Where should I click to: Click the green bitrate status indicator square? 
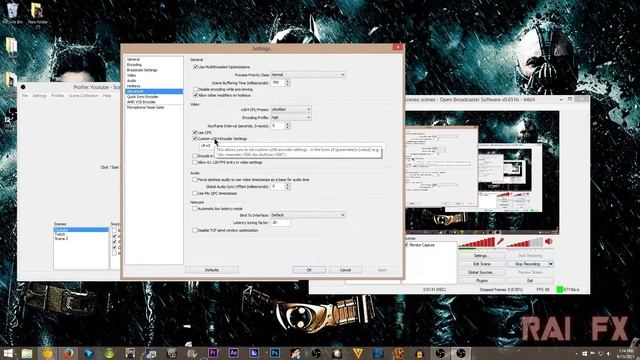pyautogui.click(x=560, y=289)
